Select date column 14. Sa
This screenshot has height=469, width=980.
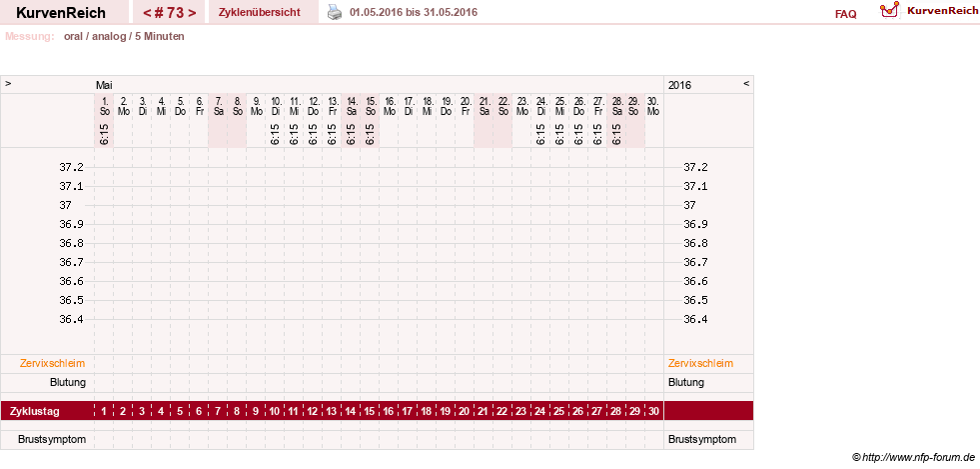coord(352,106)
